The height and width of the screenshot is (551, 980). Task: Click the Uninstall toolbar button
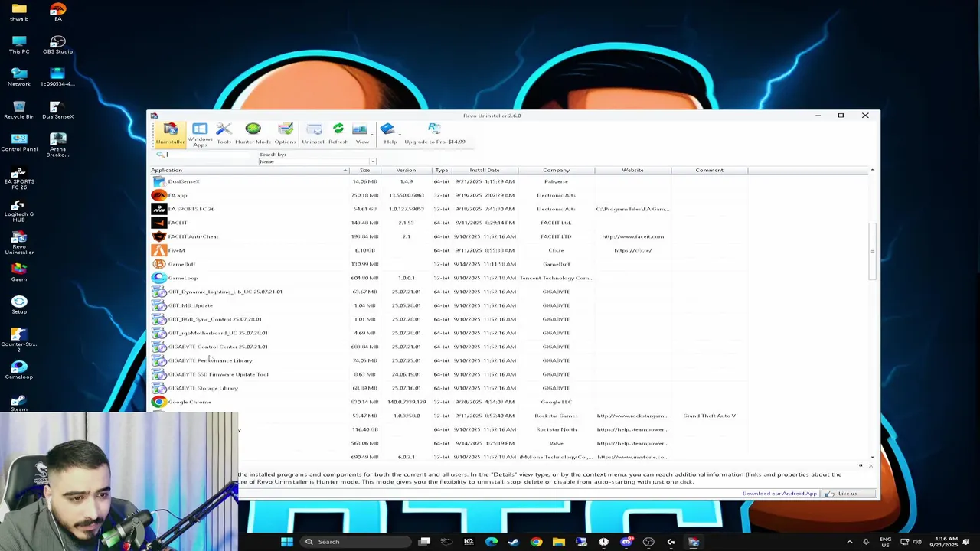[314, 133]
